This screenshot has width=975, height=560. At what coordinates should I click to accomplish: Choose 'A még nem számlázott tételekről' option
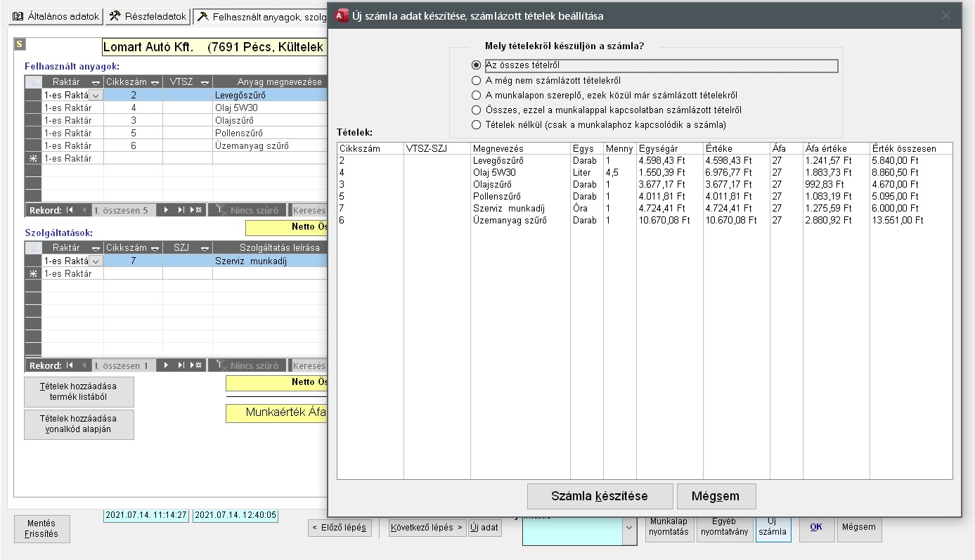477,81
